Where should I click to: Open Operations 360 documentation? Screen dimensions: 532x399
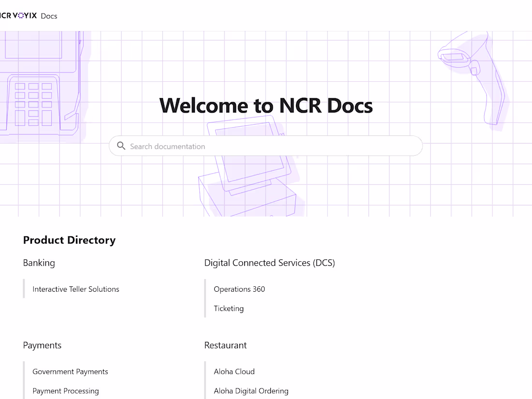pyautogui.click(x=239, y=289)
